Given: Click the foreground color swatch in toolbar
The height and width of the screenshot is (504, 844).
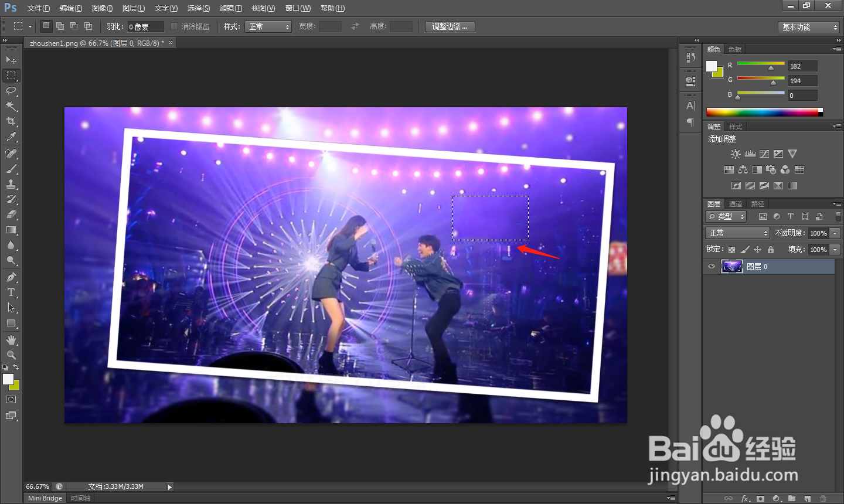Looking at the screenshot, I should [x=8, y=379].
